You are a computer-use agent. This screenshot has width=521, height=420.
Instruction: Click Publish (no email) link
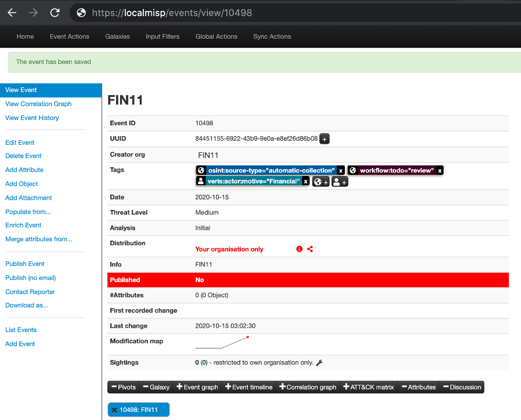tap(31, 278)
